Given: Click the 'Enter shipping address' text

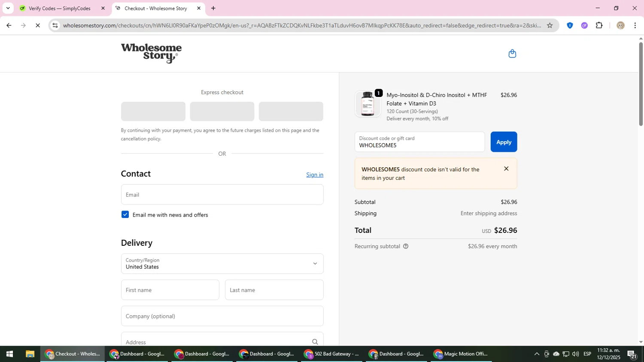Looking at the screenshot, I should (x=489, y=213).
